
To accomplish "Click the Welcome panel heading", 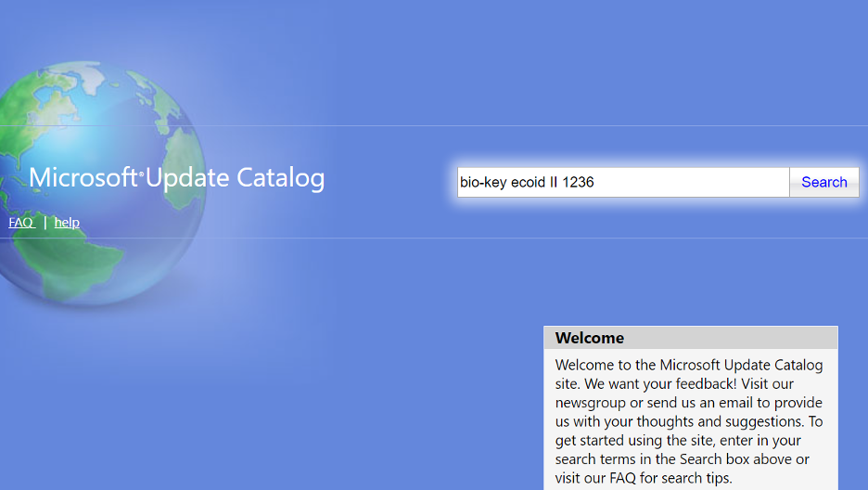I will [590, 338].
